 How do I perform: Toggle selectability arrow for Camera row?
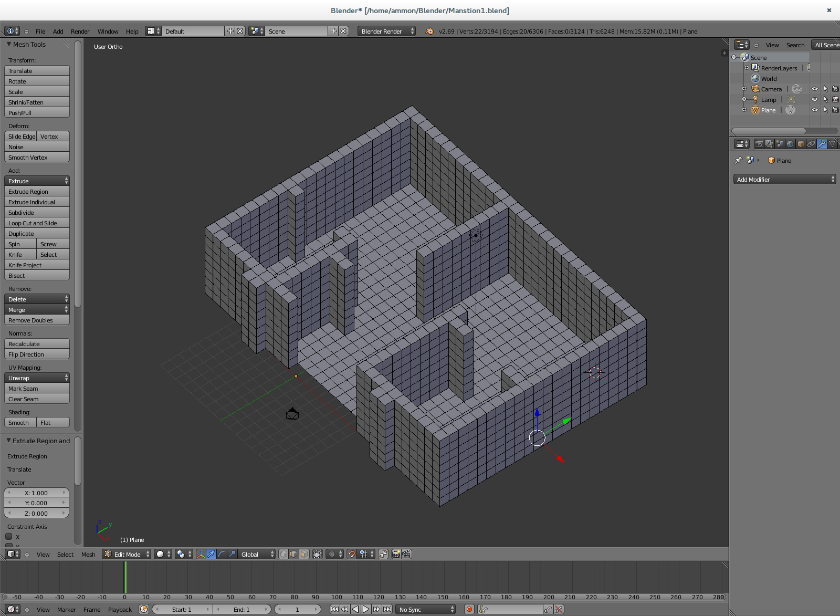click(x=825, y=89)
